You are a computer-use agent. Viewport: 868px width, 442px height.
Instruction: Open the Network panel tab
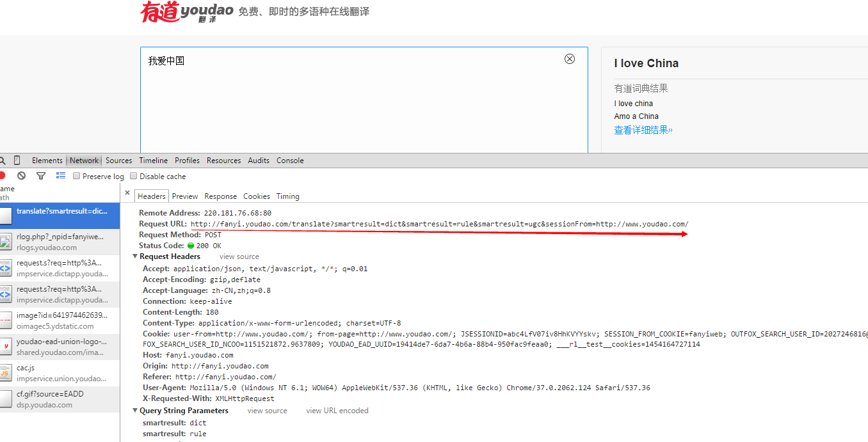[x=84, y=161]
